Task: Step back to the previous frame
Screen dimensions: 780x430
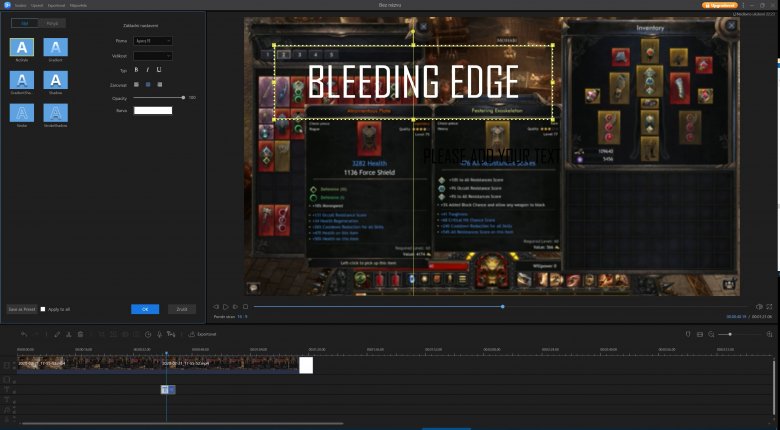Action: pos(216,307)
